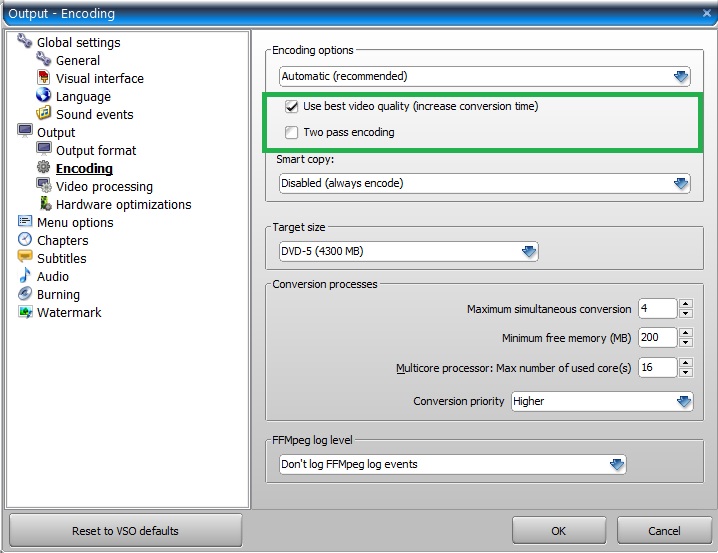Screen dimensions: 718x553
Task: Open the Encoding options Automatic dropdown
Action: 484,76
